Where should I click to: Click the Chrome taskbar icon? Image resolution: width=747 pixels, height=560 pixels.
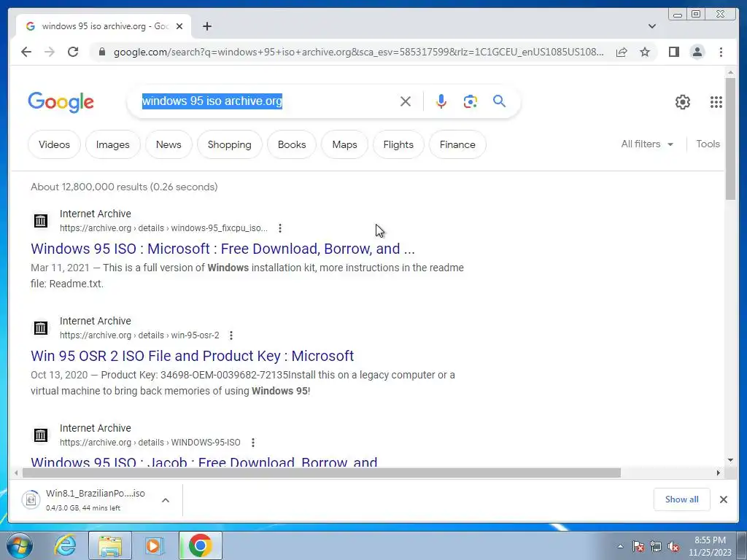pos(200,545)
